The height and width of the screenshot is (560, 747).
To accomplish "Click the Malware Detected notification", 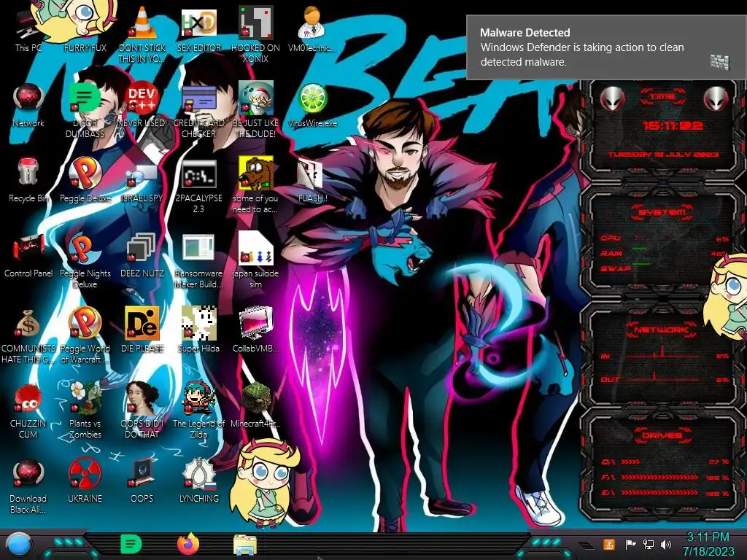I will (x=606, y=47).
